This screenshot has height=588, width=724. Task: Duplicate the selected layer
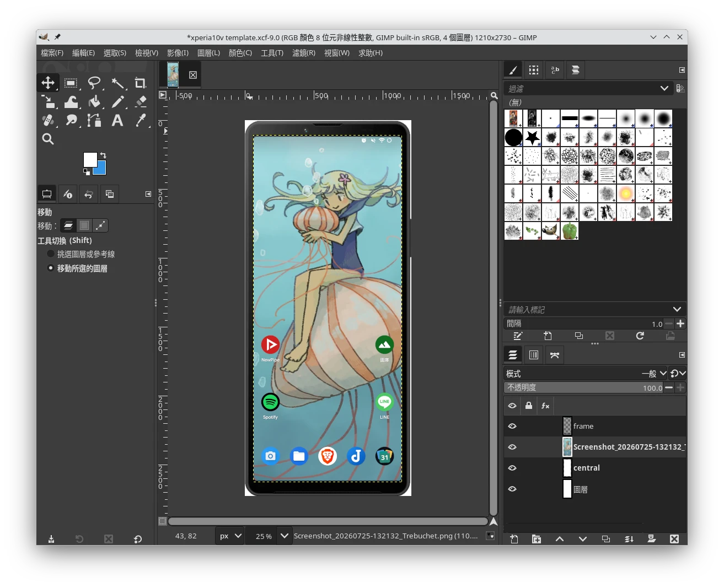606,539
